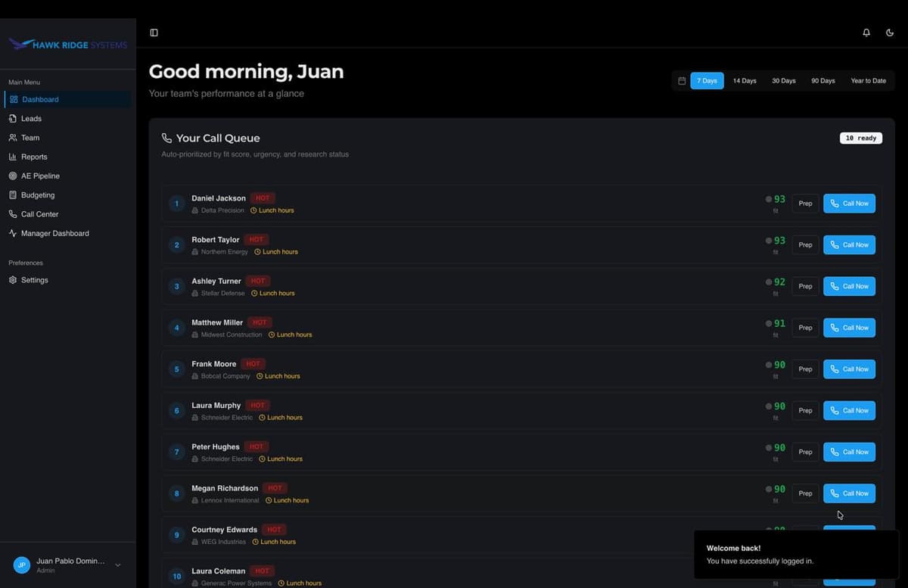Open notifications via the bell icon
Image resolution: width=908 pixels, height=588 pixels.
866,33
